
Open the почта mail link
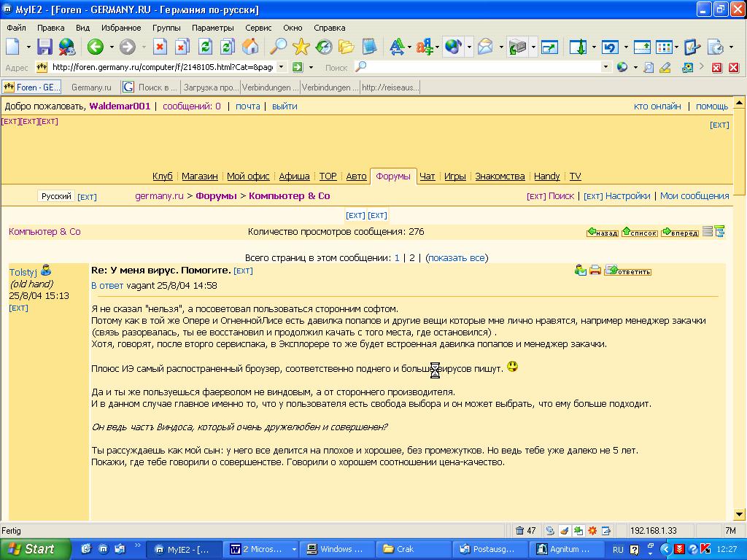coord(248,106)
